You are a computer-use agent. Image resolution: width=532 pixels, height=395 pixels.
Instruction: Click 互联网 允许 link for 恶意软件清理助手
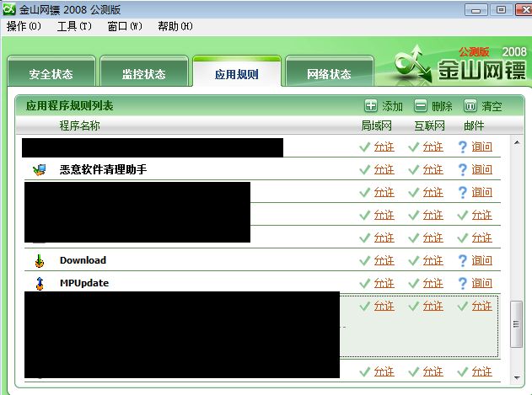tap(433, 169)
